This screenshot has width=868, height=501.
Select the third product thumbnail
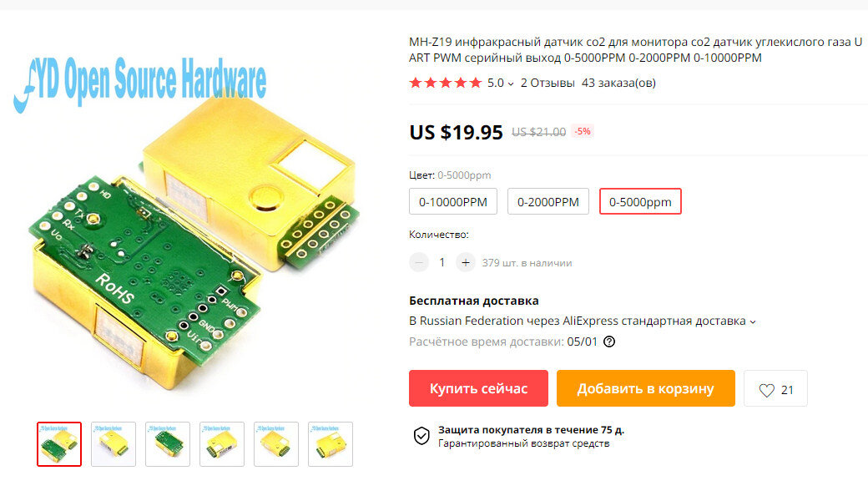click(x=168, y=444)
